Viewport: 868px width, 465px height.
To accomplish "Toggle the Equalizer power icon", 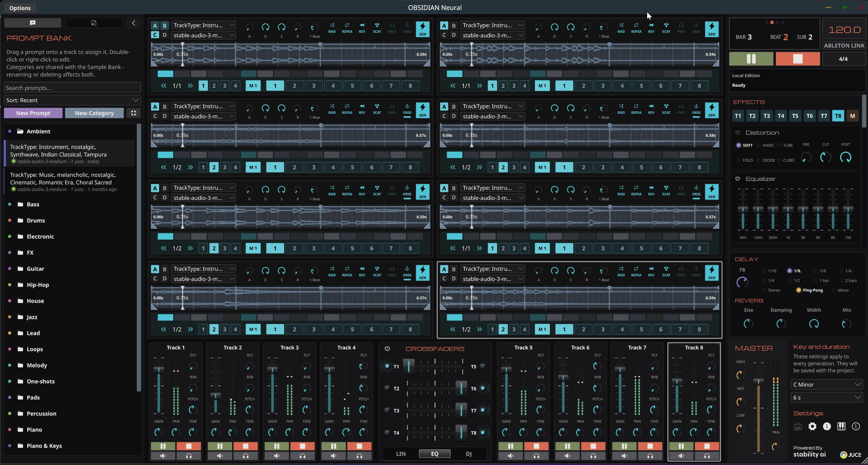I will click(x=738, y=179).
